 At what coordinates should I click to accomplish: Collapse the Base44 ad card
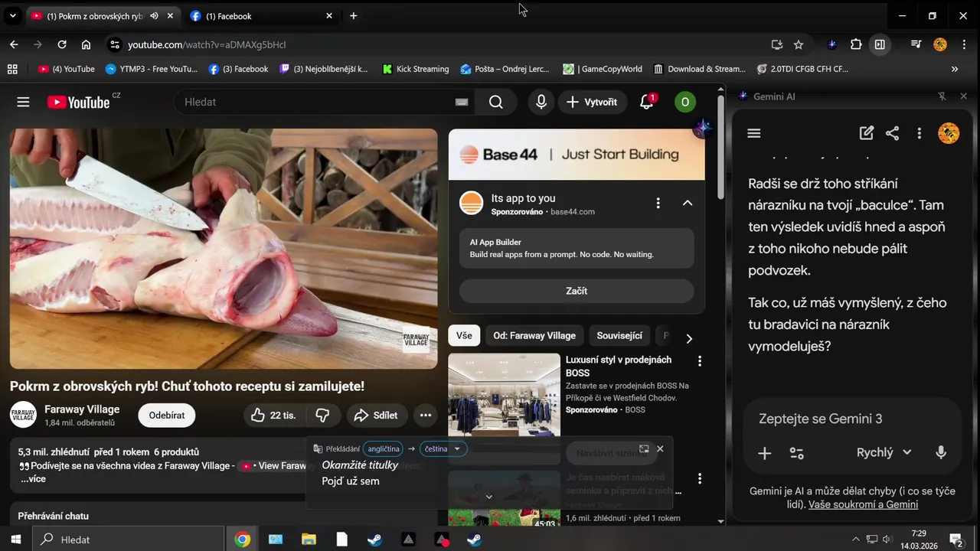688,203
